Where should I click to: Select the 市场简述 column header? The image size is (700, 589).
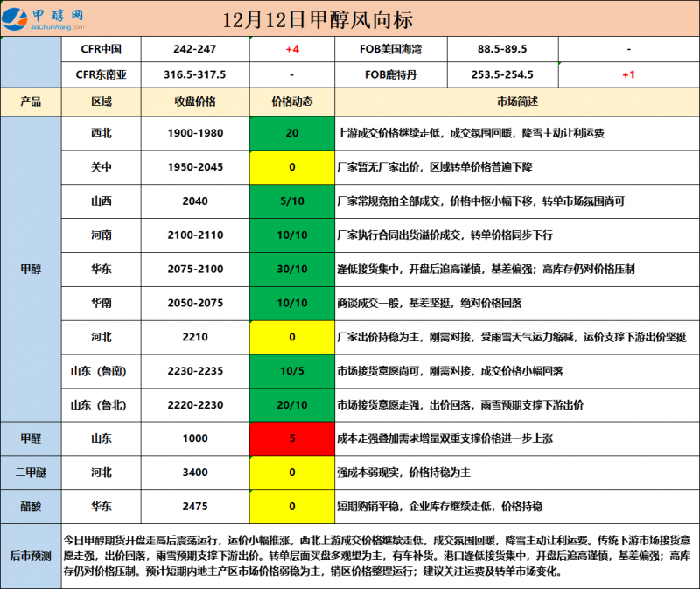517,102
